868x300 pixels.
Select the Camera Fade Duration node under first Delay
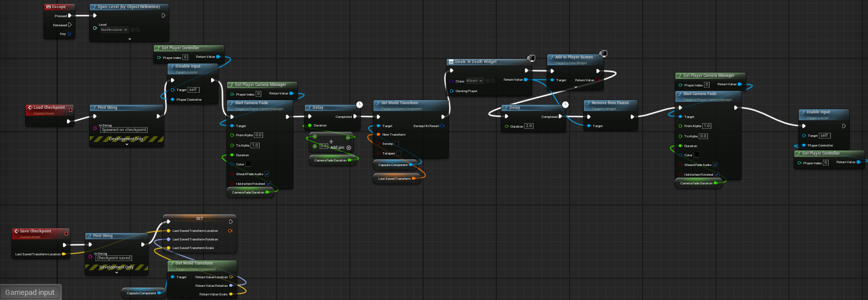(333, 160)
